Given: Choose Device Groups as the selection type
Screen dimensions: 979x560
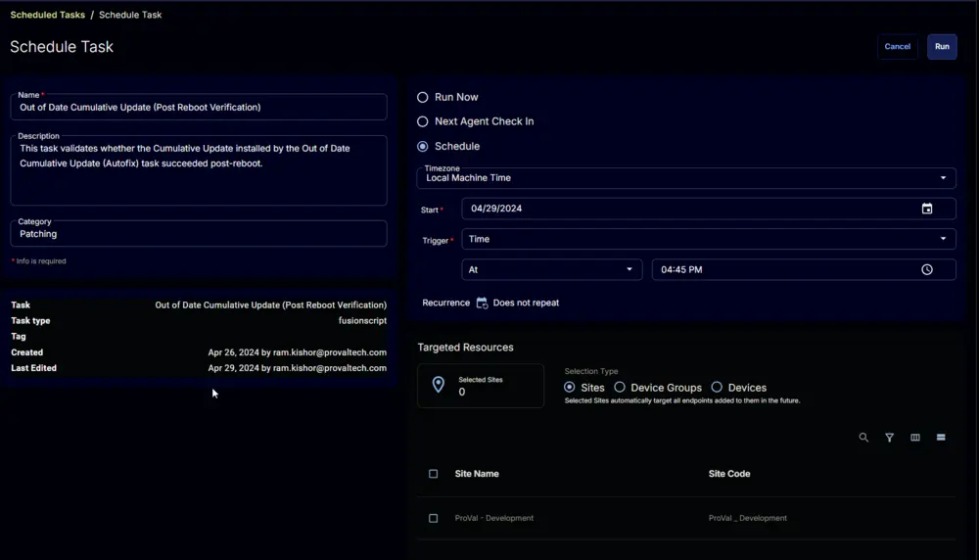Looking at the screenshot, I should click(x=620, y=387).
